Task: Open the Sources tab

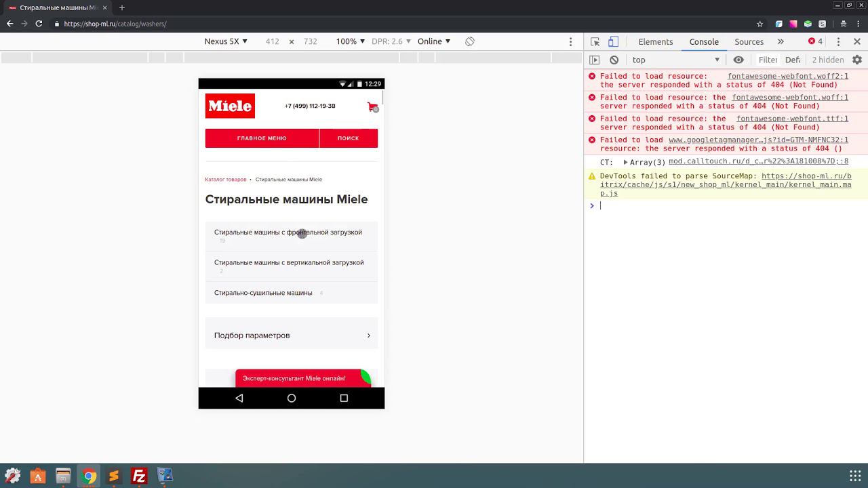Action: 749,41
